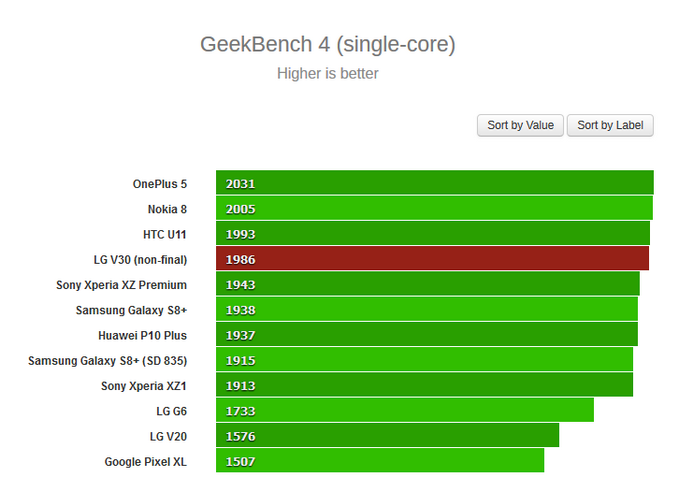
Task: Click the GeekBench 4 (single-core) title
Action: click(x=328, y=45)
